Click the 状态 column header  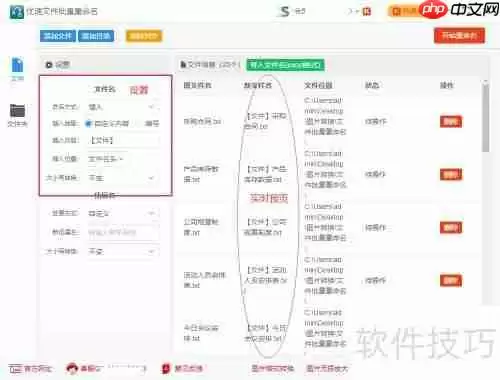pyautogui.click(x=372, y=85)
